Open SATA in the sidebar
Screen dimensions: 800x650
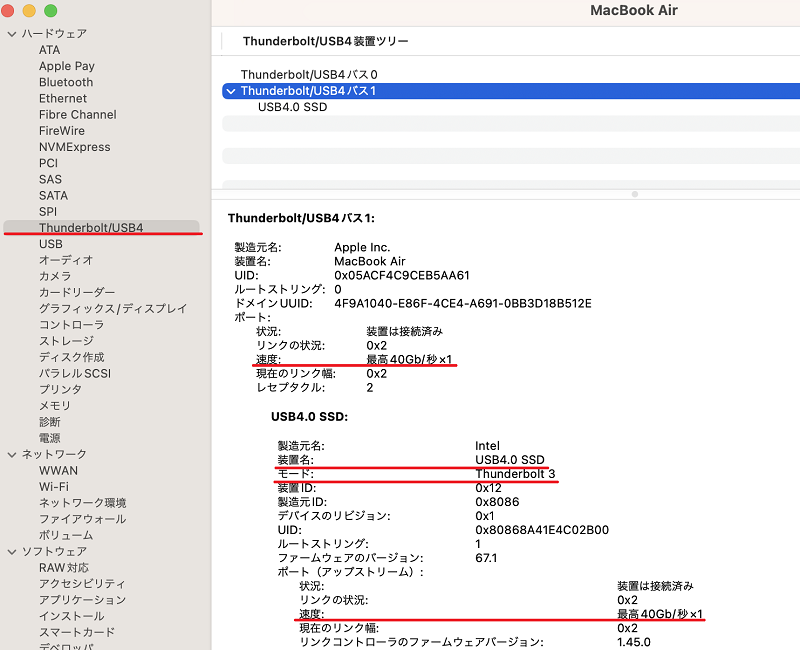53,195
